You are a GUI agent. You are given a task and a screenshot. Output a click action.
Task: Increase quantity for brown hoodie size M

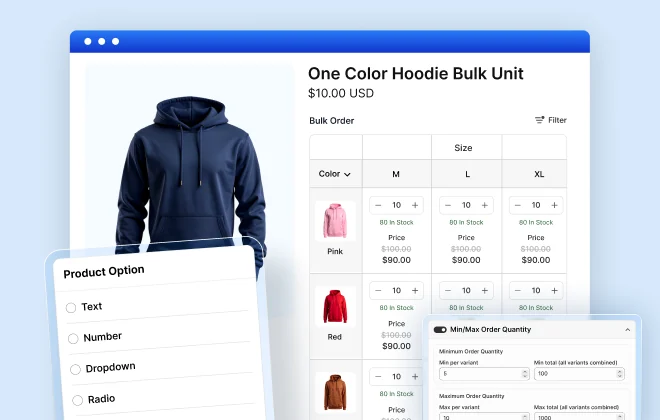(415, 377)
